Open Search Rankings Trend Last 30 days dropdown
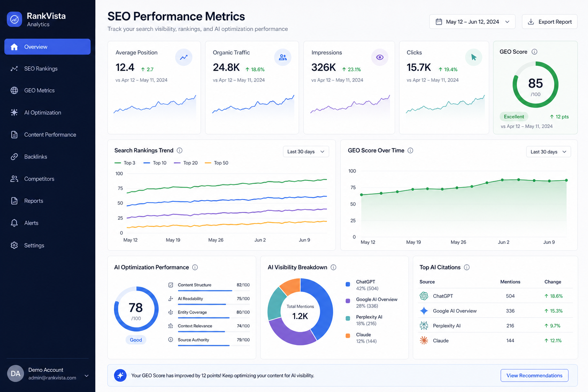The width and height of the screenshot is (588, 392). (x=306, y=152)
